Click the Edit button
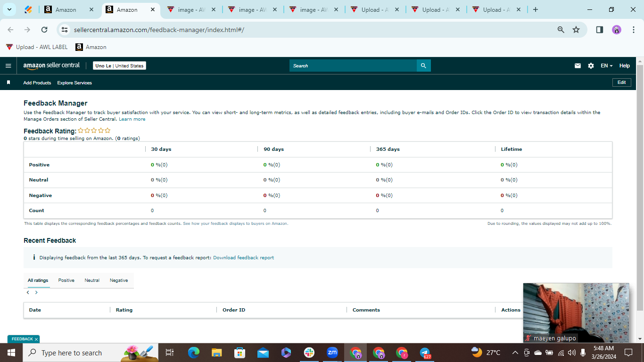The width and height of the screenshot is (644, 362). pos(622,82)
